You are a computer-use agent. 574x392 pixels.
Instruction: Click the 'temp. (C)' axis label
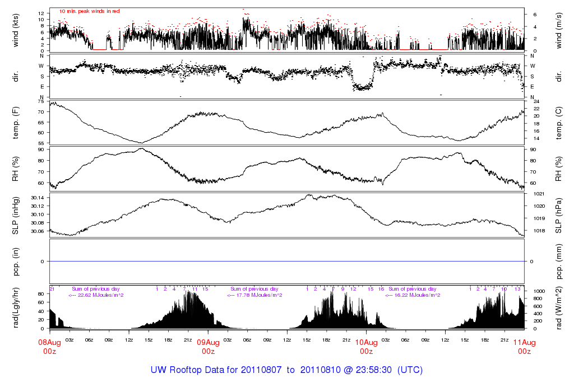point(559,123)
